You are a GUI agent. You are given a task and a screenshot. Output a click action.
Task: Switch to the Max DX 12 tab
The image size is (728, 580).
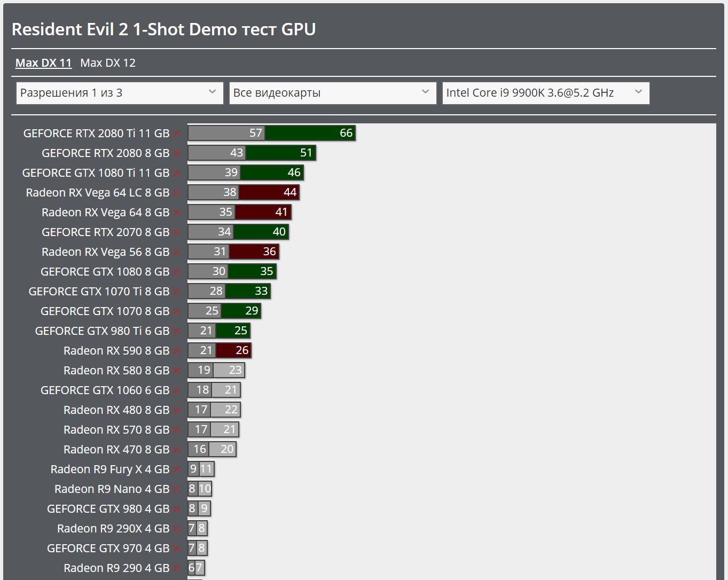coord(108,63)
